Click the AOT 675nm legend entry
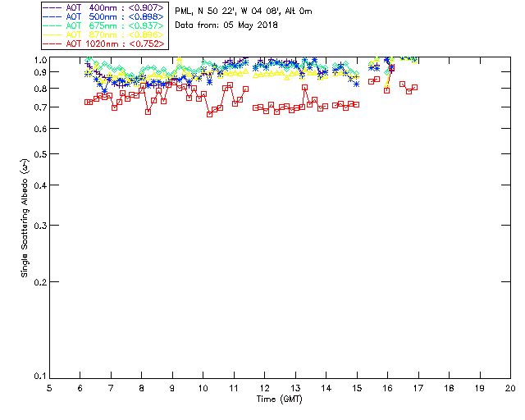Screen dimensions: 525x420 104,25
